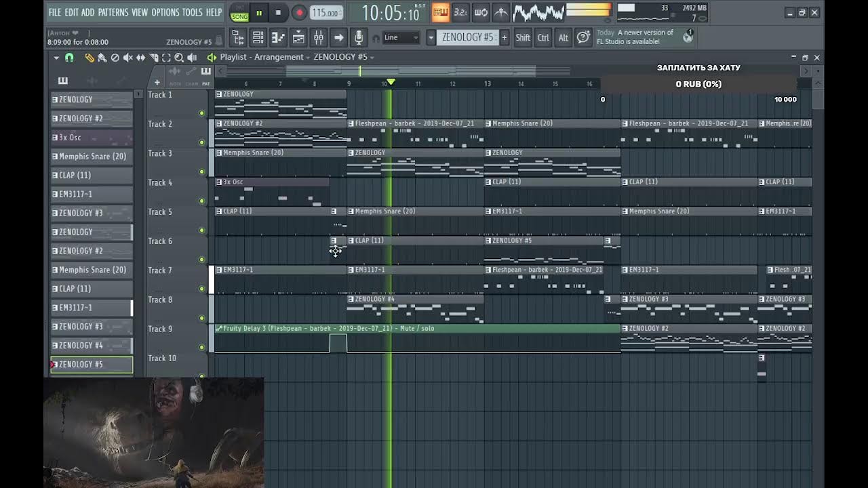868x488 pixels.
Task: Stop playback with the stop button
Action: 278,12
